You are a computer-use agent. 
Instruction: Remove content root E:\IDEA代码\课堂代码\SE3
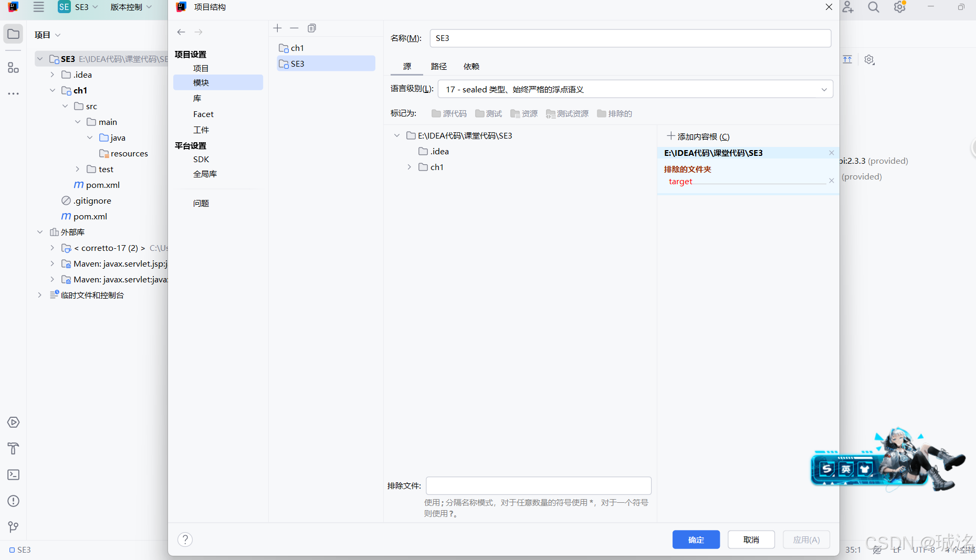pos(832,153)
